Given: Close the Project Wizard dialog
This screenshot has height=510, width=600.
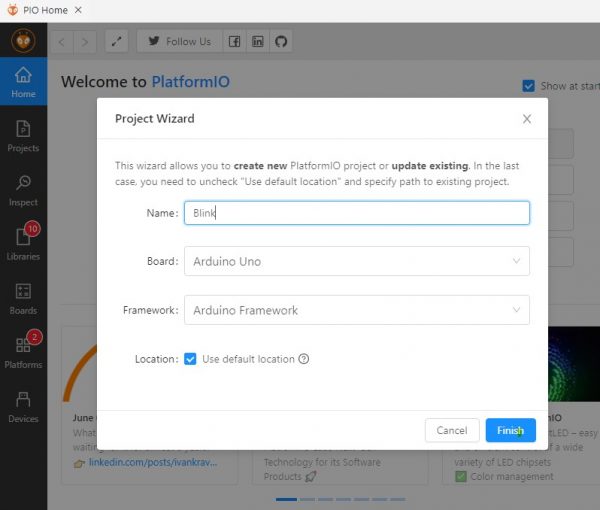Looking at the screenshot, I should click(x=527, y=119).
